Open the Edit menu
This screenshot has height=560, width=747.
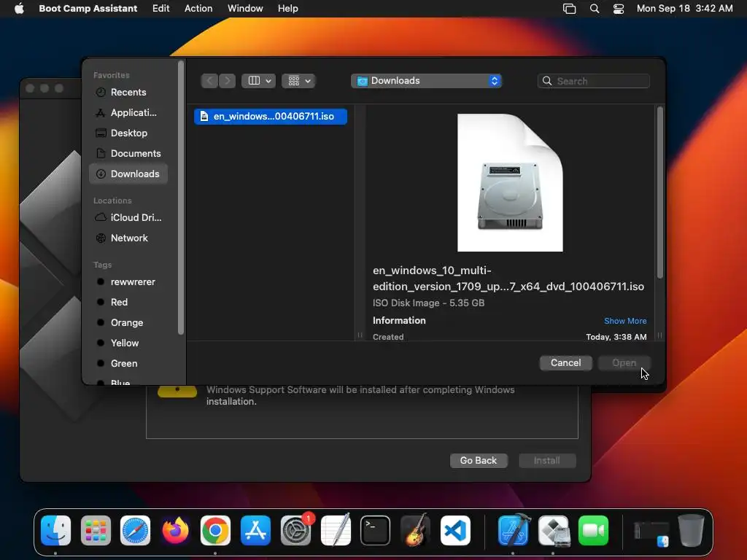[160, 8]
